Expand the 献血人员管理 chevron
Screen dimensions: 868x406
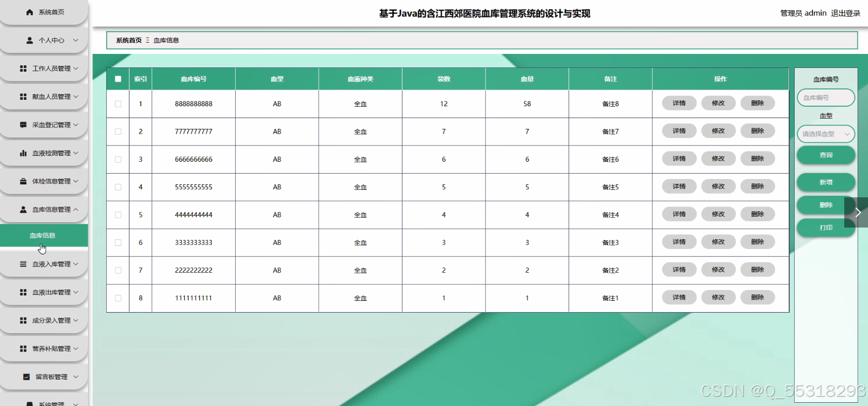click(76, 97)
